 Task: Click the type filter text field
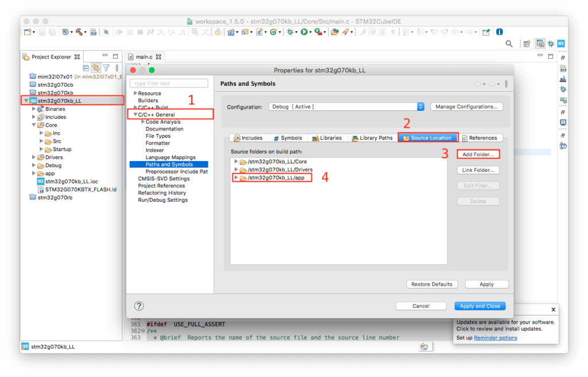169,83
